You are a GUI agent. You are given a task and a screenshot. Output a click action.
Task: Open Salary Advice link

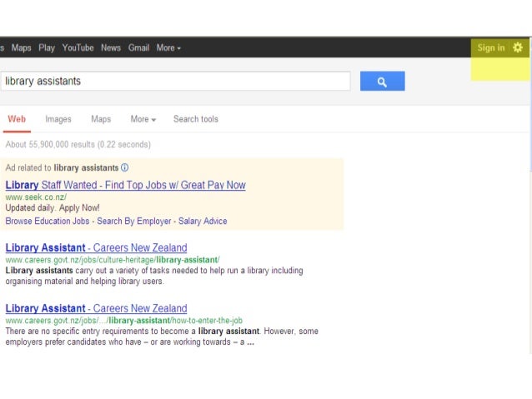(203, 221)
